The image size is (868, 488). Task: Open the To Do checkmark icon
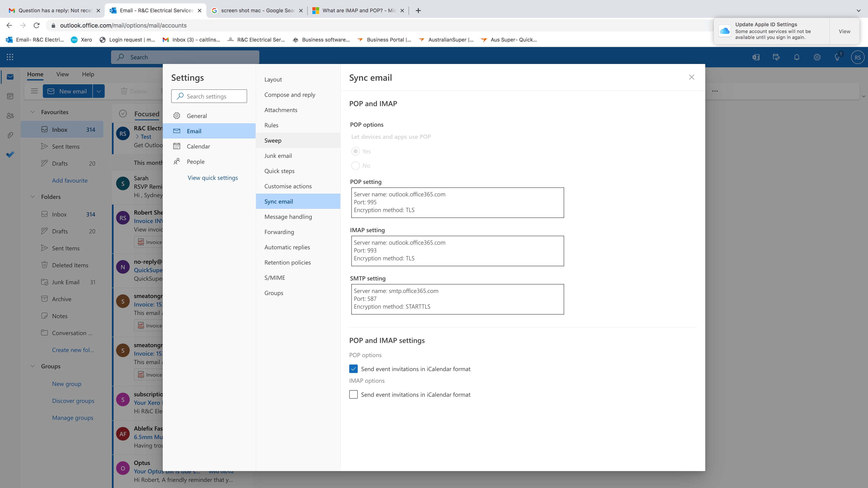coord(10,155)
